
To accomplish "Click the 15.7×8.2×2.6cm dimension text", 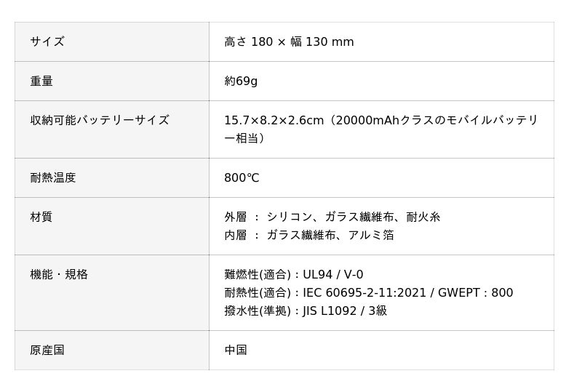I will coord(274,121).
